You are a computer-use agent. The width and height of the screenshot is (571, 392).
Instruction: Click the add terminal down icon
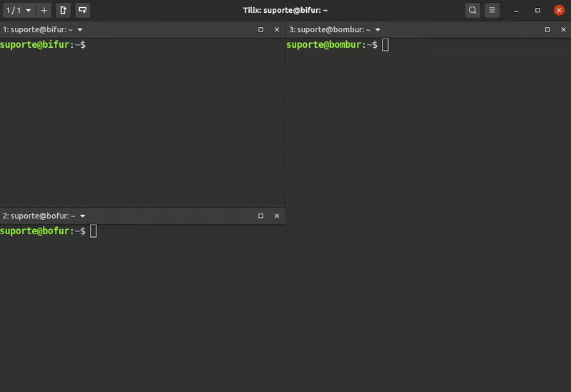tap(83, 10)
